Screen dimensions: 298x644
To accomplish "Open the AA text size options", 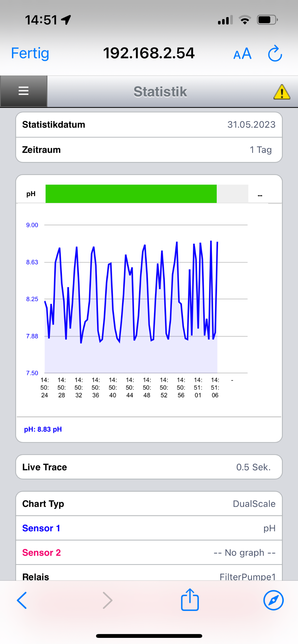I will (242, 54).
